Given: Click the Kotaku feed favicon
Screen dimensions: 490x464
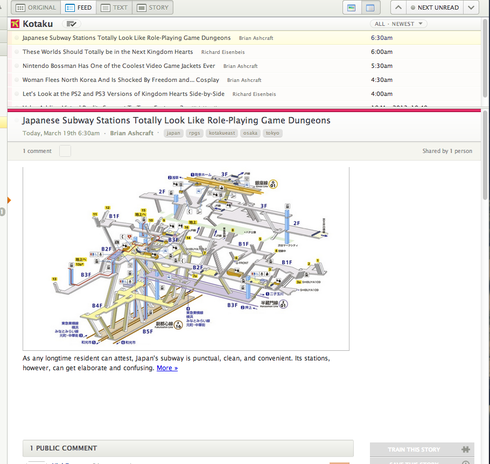Looking at the screenshot, I should [x=15, y=24].
